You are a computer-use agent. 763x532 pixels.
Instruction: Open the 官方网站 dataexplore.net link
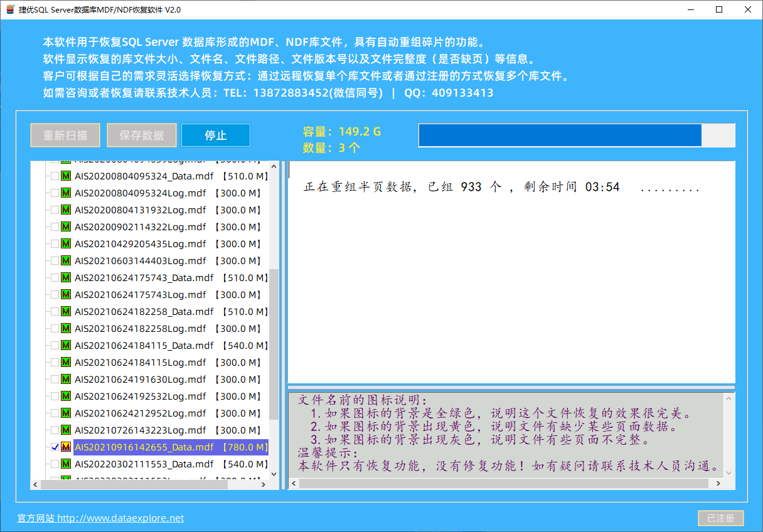101,518
